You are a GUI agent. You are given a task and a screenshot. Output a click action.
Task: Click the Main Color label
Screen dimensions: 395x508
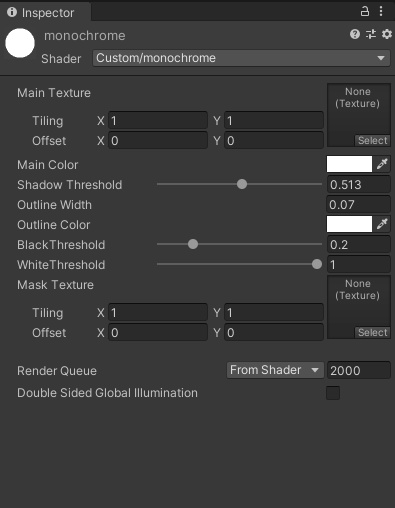point(48,165)
